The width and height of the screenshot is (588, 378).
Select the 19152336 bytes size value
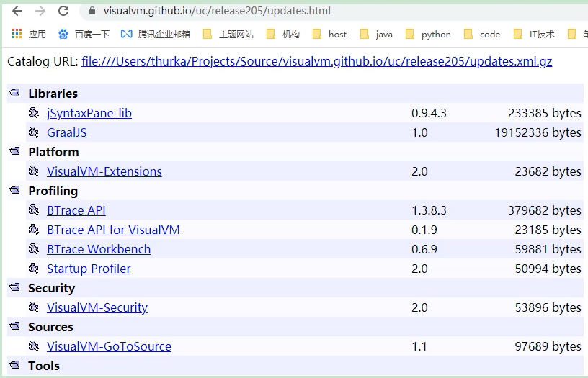point(538,132)
